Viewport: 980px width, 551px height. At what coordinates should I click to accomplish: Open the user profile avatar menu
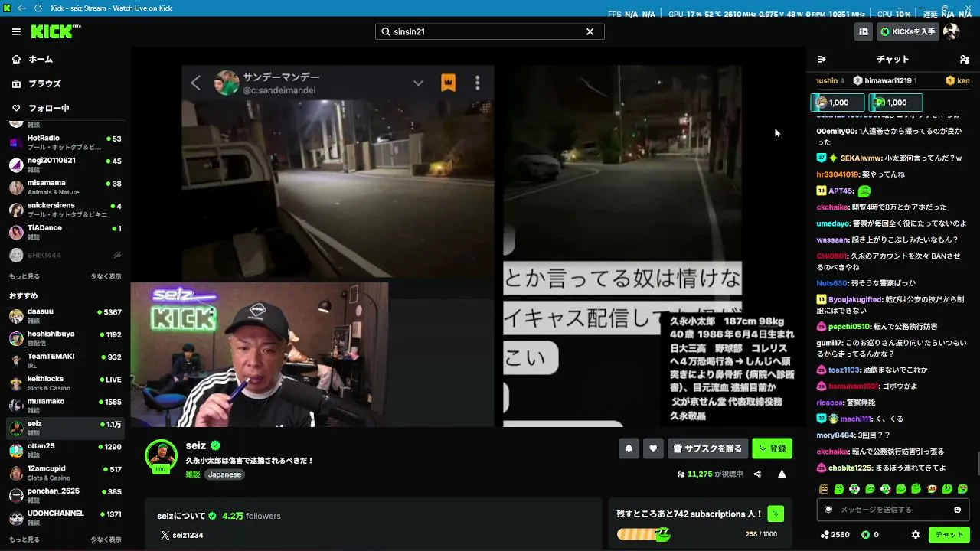[952, 31]
